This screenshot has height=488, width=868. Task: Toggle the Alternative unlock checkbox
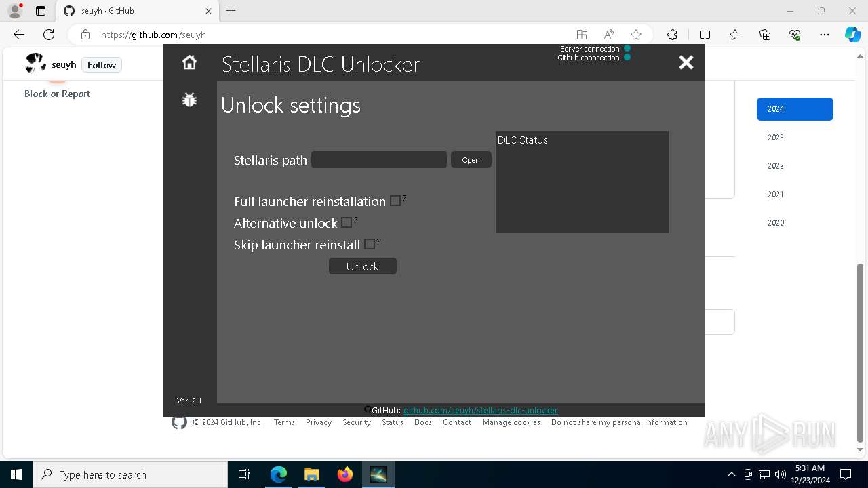pyautogui.click(x=347, y=222)
